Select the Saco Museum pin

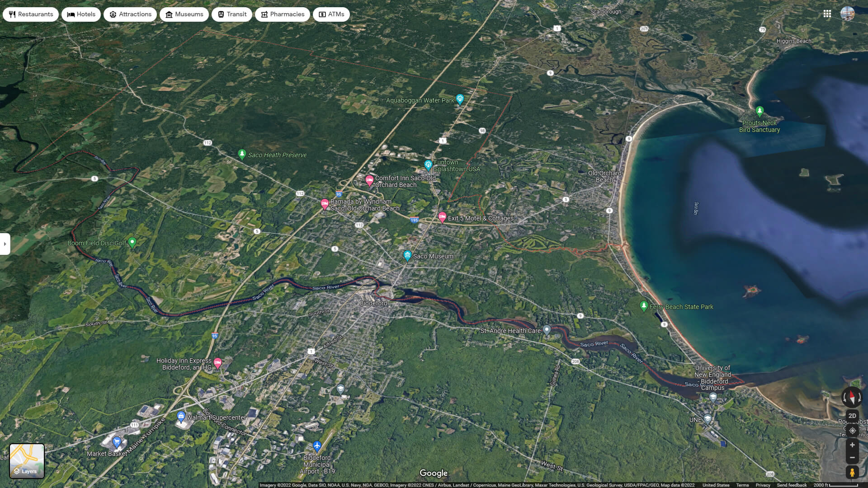407,255
